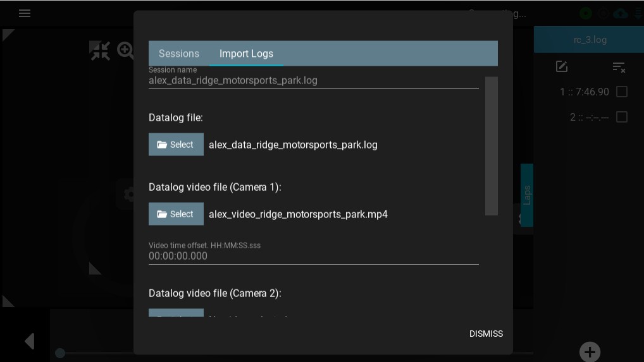Image resolution: width=644 pixels, height=362 pixels.
Task: Click the green status indicator icon
Action: point(586,13)
